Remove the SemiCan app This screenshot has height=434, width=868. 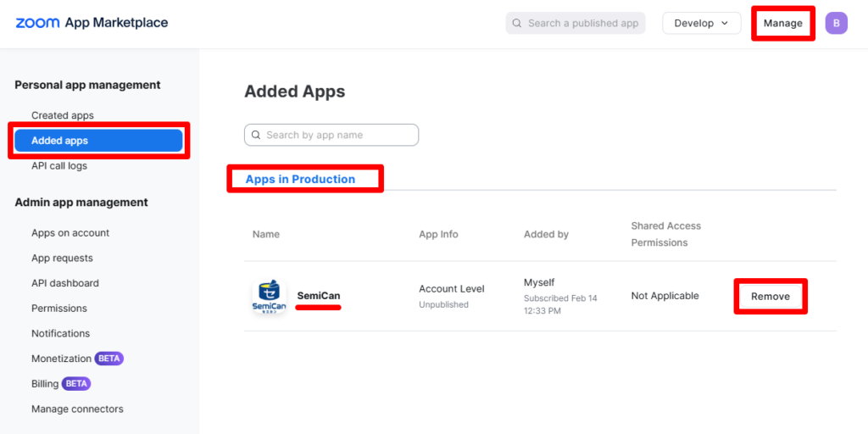[770, 296]
